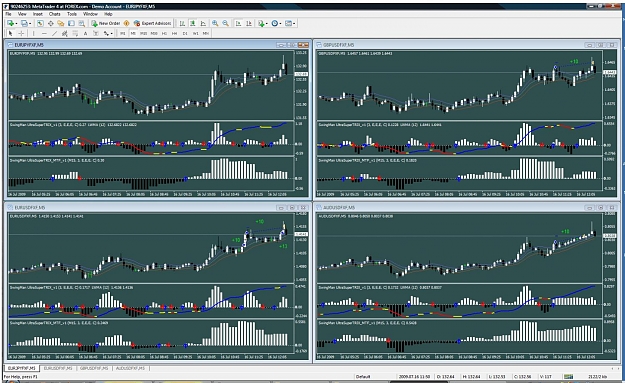The width and height of the screenshot is (625, 383).
Task: Switch chart to Candlesticks mode
Action: coord(193,24)
